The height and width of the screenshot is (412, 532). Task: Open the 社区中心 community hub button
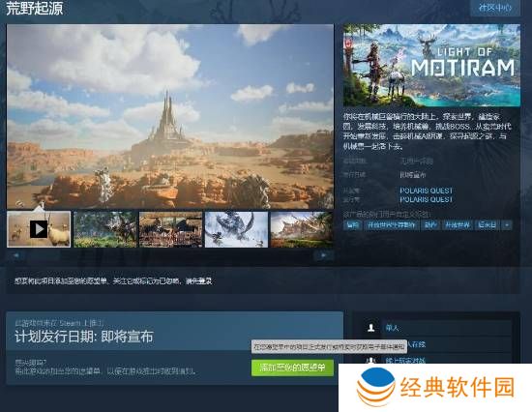click(x=495, y=8)
